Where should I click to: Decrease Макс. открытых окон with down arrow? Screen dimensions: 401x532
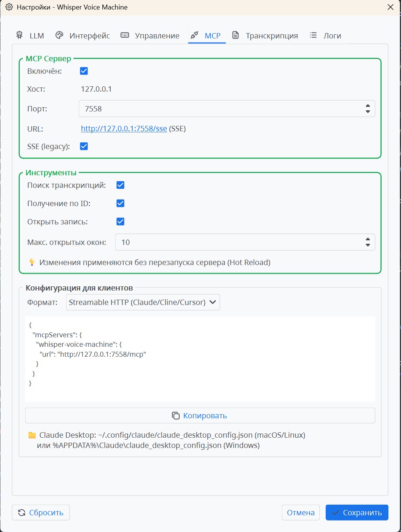click(368, 245)
